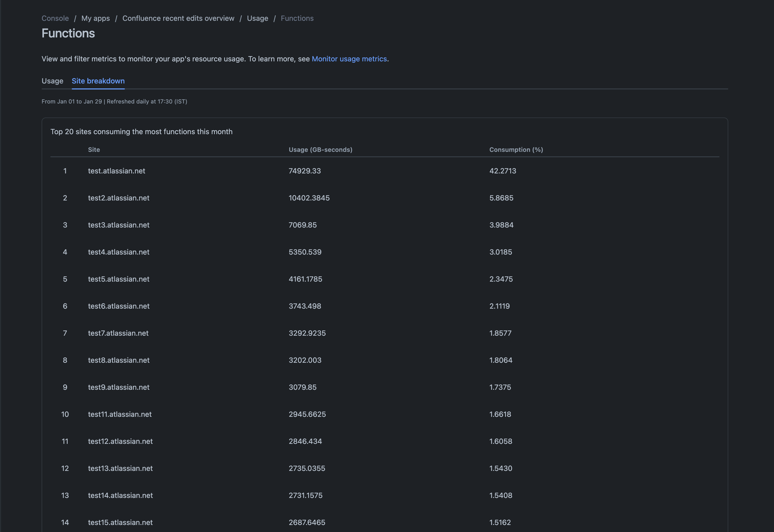Image resolution: width=774 pixels, height=532 pixels.
Task: Click consumption value 3.0185
Action: (x=501, y=252)
